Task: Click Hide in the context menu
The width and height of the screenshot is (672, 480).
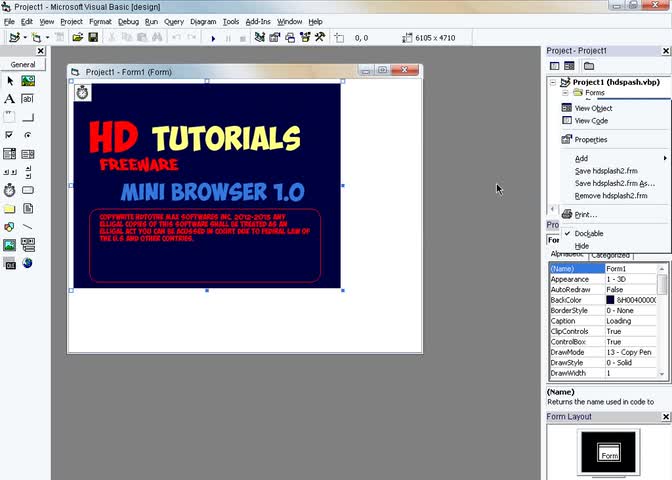Action: 615,246
